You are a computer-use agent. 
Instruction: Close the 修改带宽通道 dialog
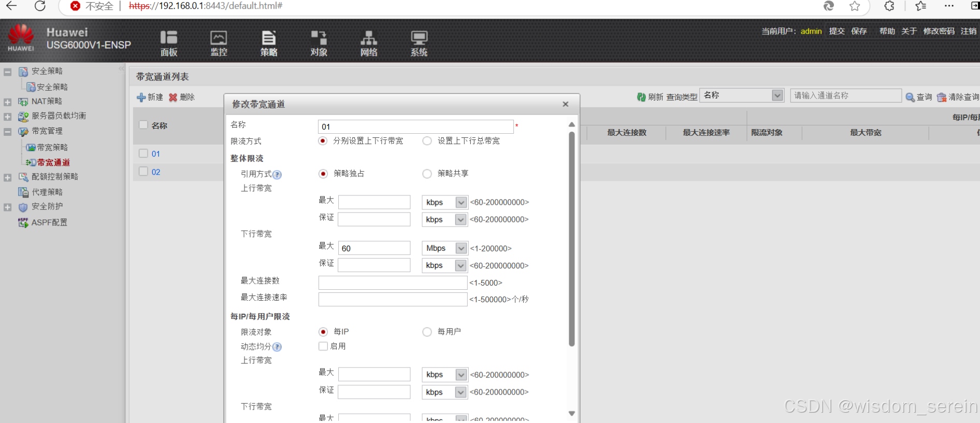click(x=566, y=104)
